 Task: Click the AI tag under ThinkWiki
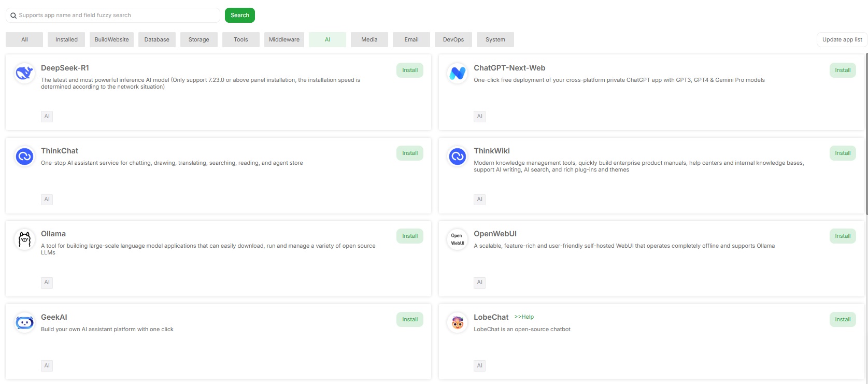point(479,199)
